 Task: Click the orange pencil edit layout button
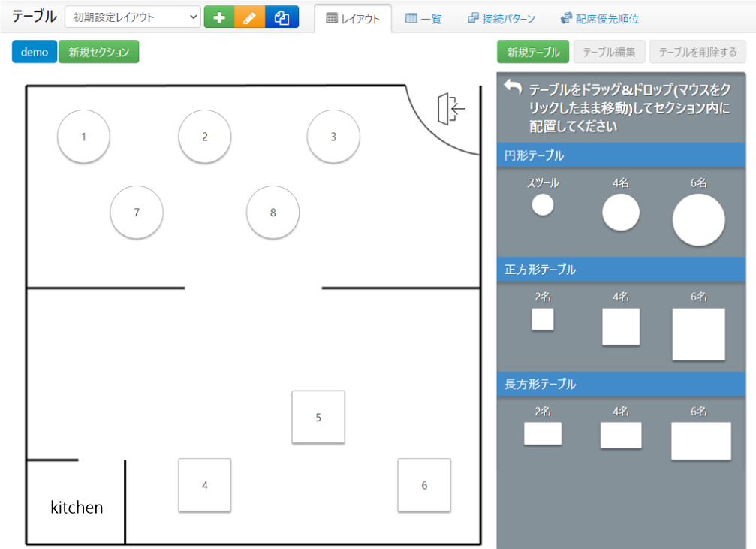[250, 17]
